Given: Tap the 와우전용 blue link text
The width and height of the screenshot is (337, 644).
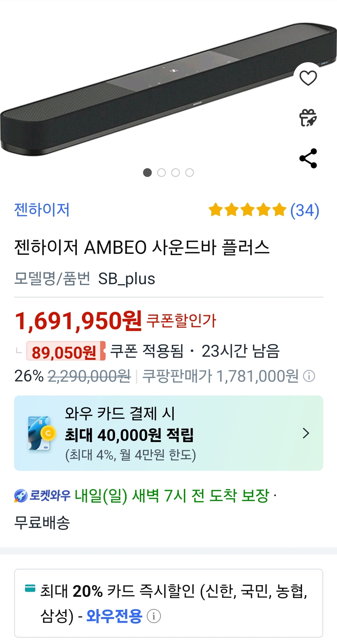Looking at the screenshot, I should tap(114, 616).
